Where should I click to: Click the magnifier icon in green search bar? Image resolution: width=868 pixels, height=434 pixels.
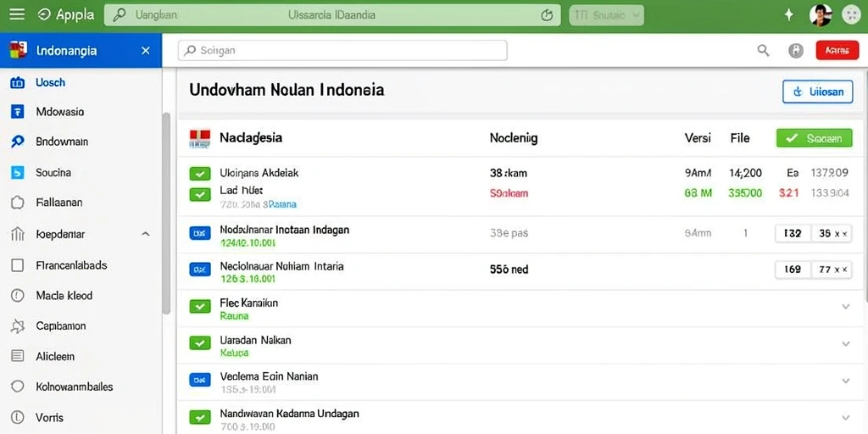tap(119, 15)
